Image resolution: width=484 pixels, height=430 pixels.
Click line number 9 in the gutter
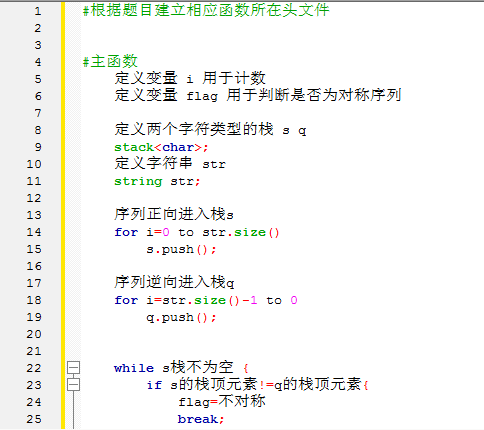(38, 147)
